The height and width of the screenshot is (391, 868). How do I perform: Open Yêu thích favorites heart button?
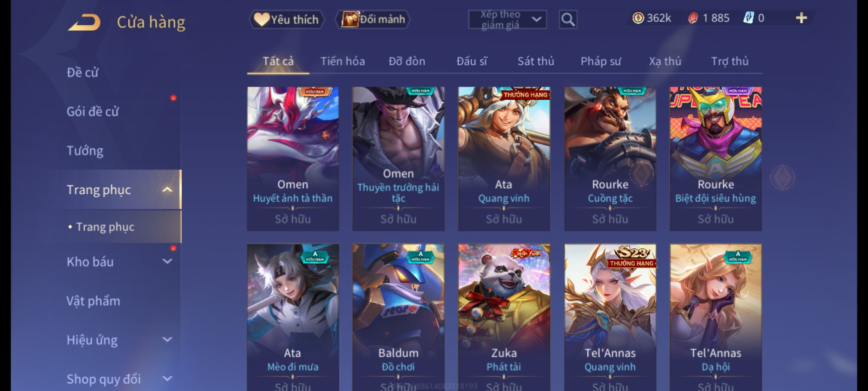[286, 20]
